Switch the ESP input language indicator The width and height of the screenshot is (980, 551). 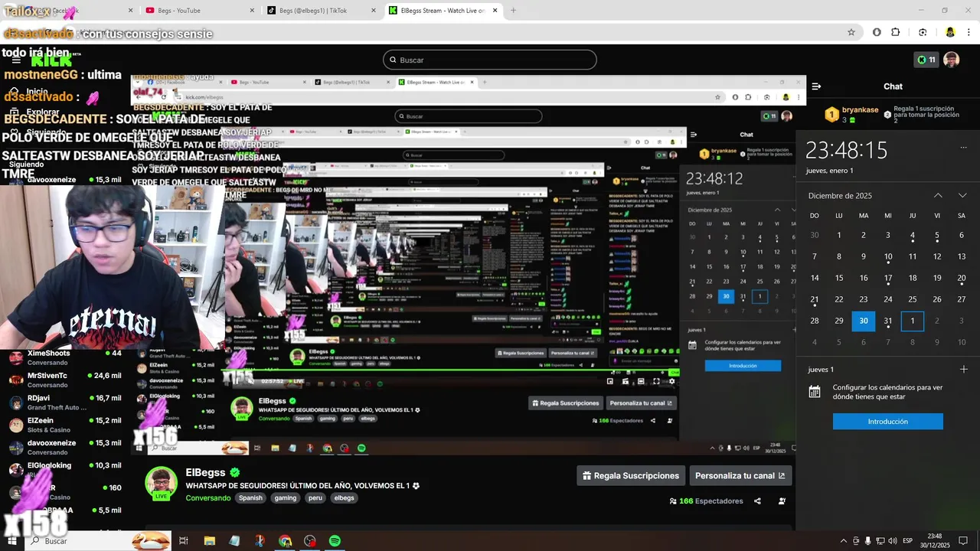point(909,541)
